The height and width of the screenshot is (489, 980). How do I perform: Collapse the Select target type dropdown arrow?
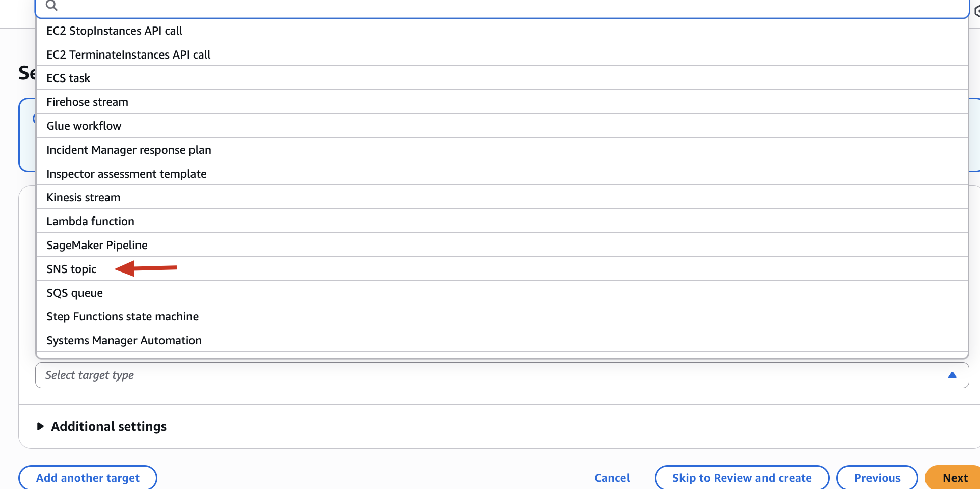[x=952, y=375]
